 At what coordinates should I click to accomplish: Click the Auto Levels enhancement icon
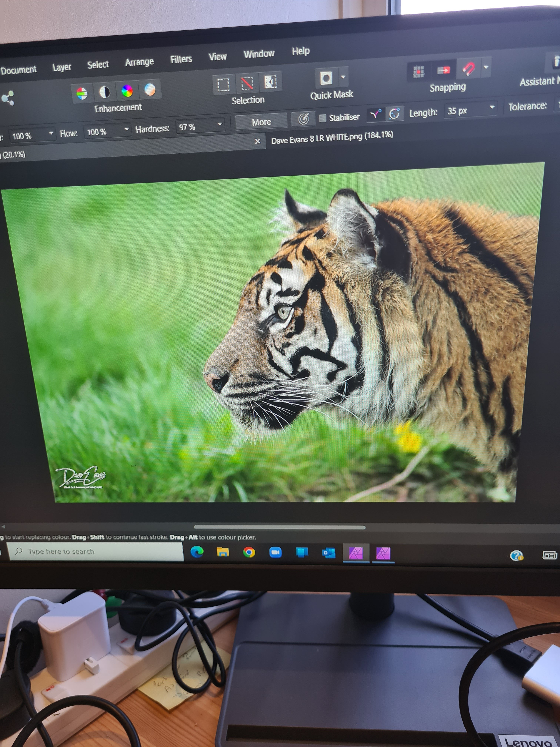82,94
